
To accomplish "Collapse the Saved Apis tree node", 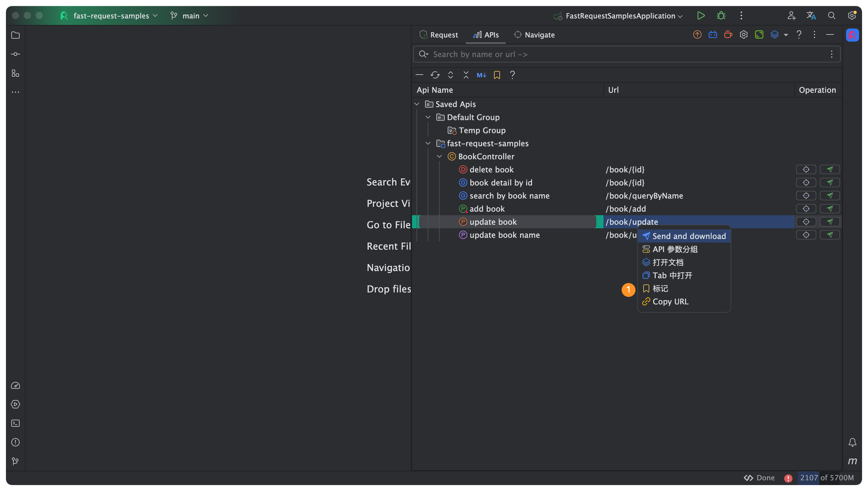I will pyautogui.click(x=417, y=104).
